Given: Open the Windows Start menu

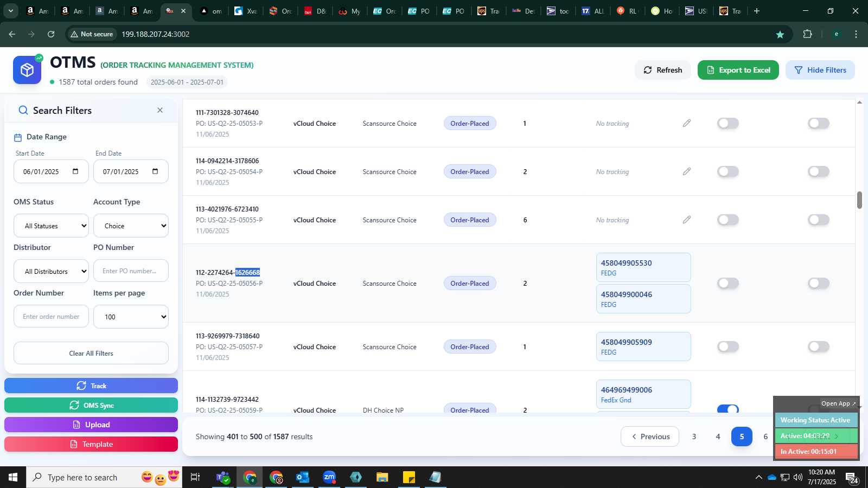Looking at the screenshot, I should [x=13, y=477].
